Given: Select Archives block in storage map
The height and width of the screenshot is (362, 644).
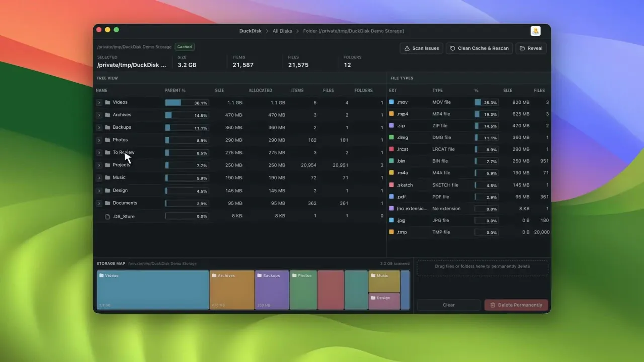Looking at the screenshot, I should (232, 290).
